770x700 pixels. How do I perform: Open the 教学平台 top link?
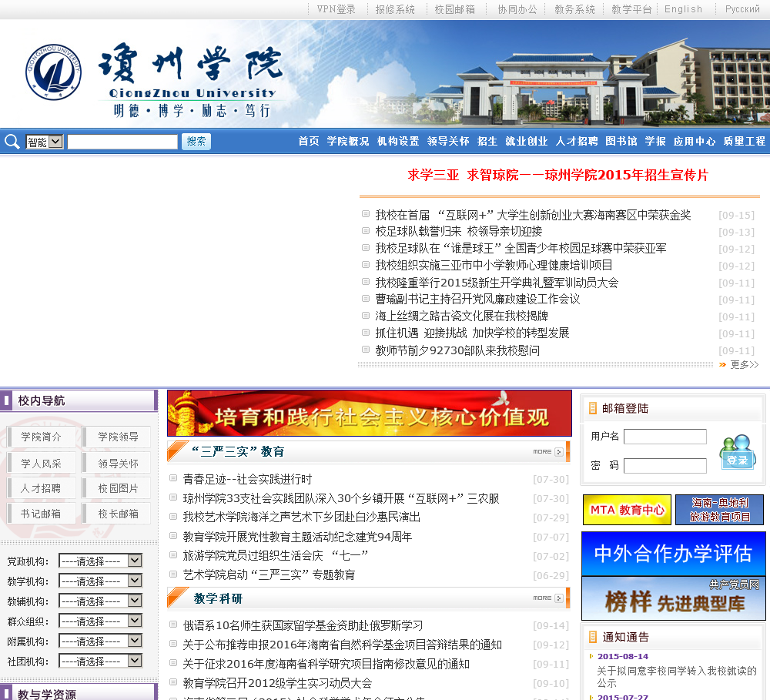tap(631, 9)
